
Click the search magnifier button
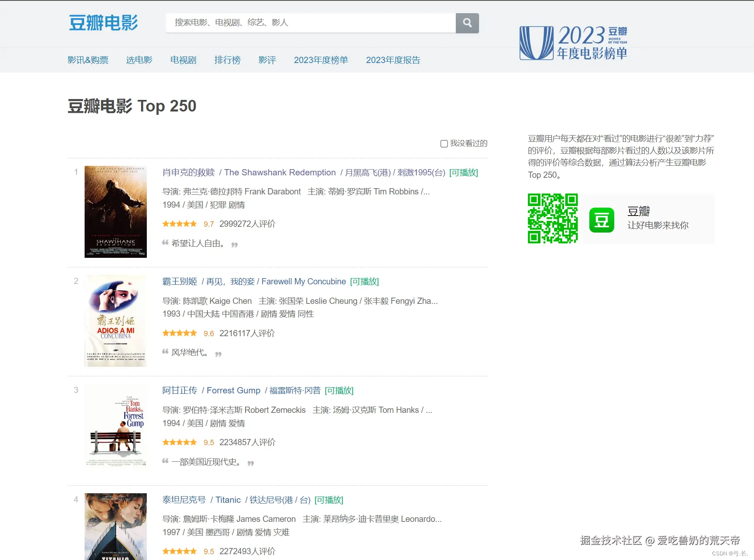click(467, 23)
